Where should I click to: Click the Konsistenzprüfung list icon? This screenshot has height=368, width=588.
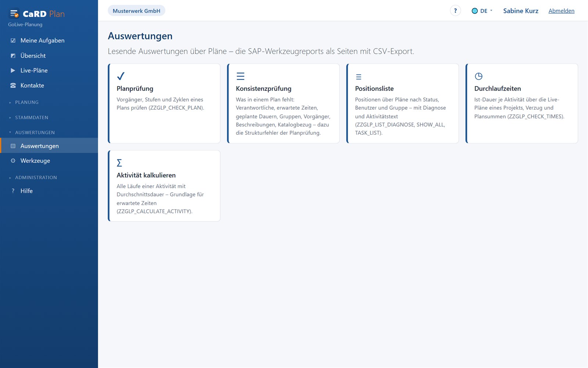240,76
